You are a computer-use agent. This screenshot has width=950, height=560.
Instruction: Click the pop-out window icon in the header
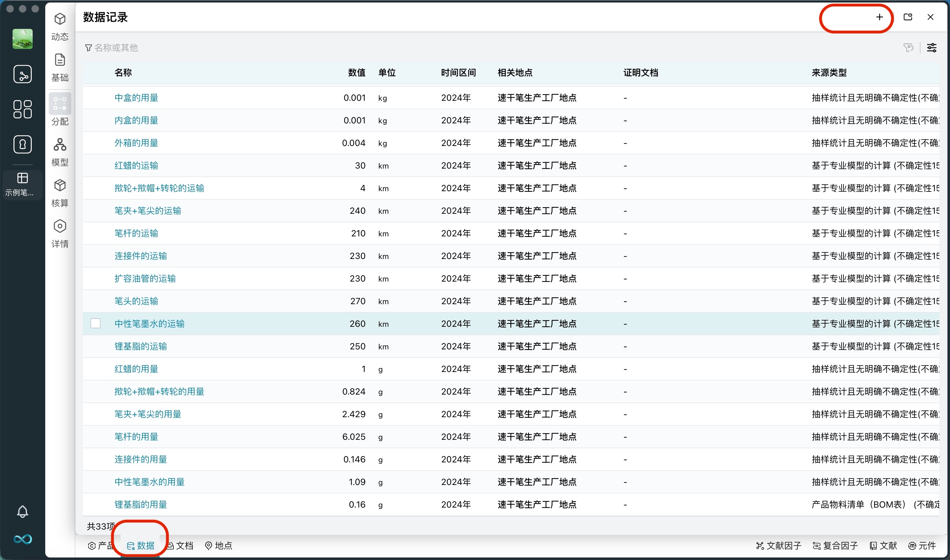coord(908,17)
